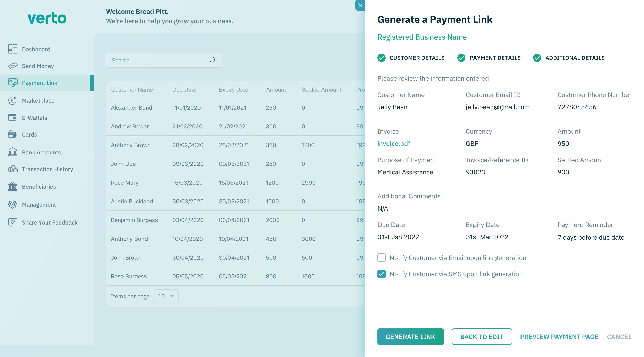Click the Dashboard grid icon
This screenshot has width=644, height=357.
[x=12, y=49]
